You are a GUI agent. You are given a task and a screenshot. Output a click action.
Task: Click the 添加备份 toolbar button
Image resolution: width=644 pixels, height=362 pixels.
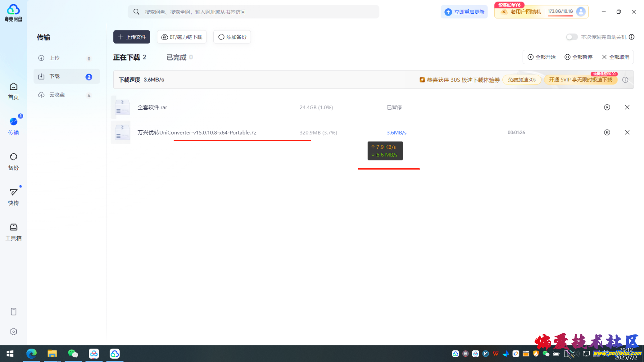pyautogui.click(x=232, y=37)
